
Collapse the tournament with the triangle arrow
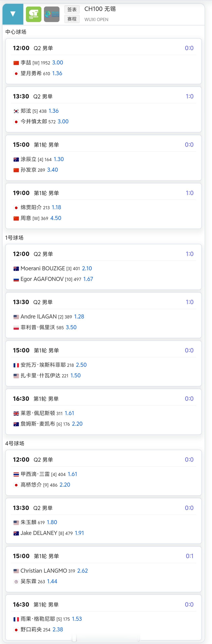(13, 14)
